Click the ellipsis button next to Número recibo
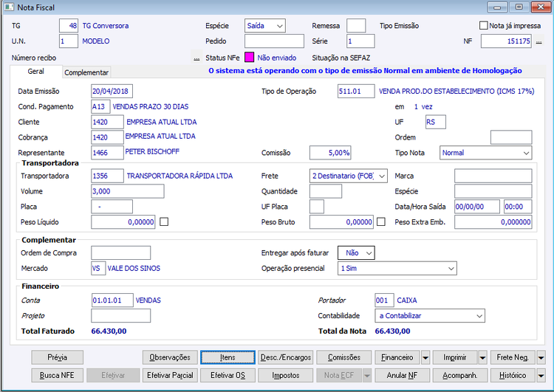The image size is (554, 392). [196, 58]
